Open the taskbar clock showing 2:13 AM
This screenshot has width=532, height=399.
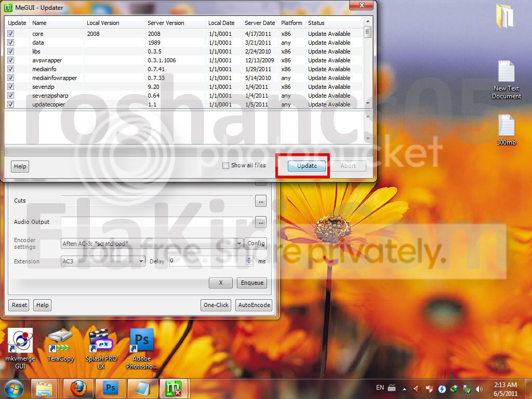(506, 389)
